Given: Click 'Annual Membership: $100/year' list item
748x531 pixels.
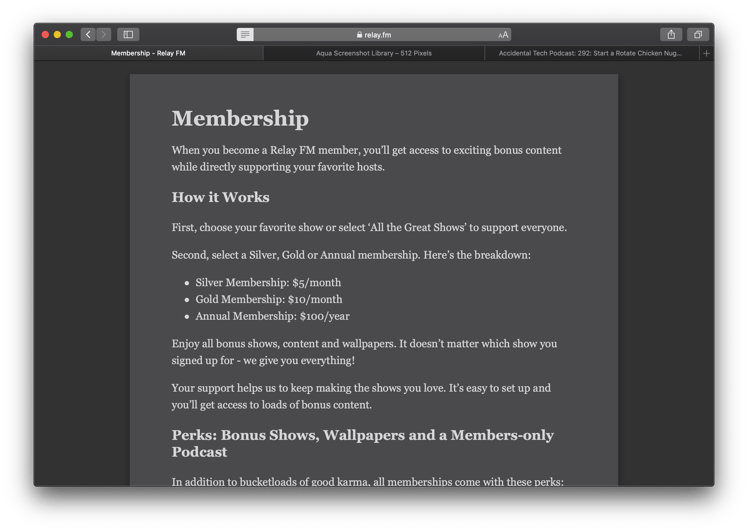Looking at the screenshot, I should [272, 316].
